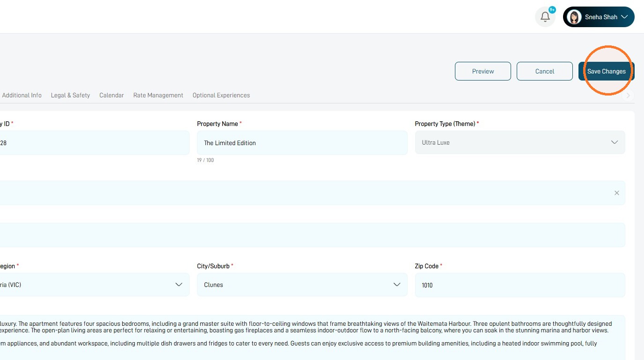The width and height of the screenshot is (644, 360).
Task: Click the Property ID field
Action: coord(95,143)
